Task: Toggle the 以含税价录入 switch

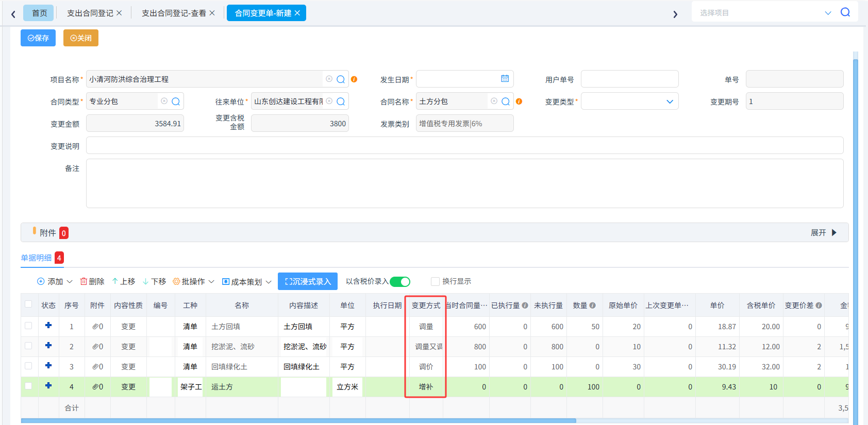Action: click(400, 281)
